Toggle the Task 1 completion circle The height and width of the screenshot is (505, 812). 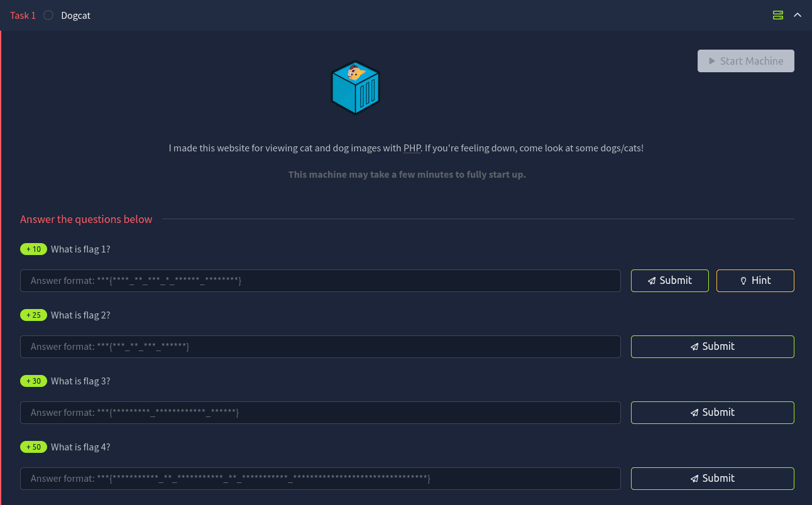(x=48, y=15)
